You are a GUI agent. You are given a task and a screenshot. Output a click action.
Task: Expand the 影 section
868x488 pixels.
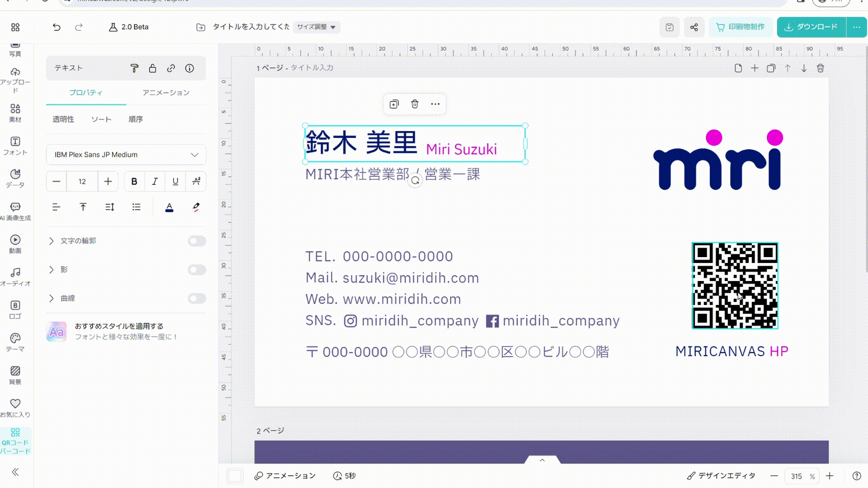tap(51, 270)
